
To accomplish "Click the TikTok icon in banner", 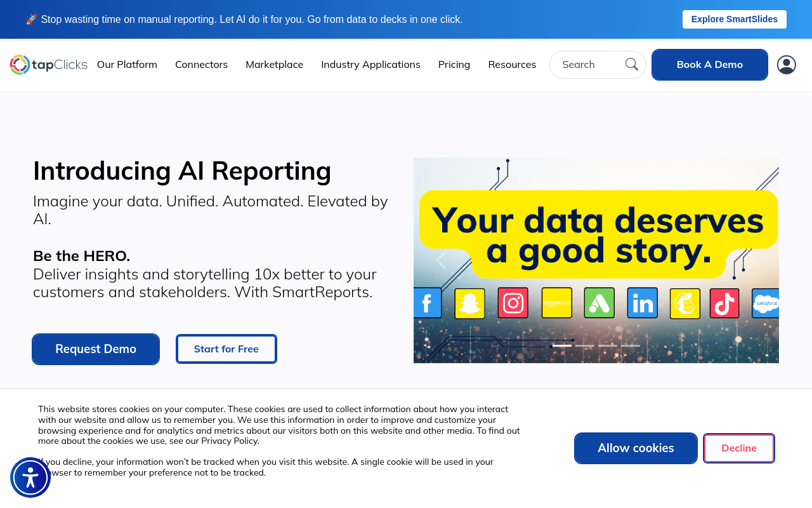I will (x=724, y=303).
